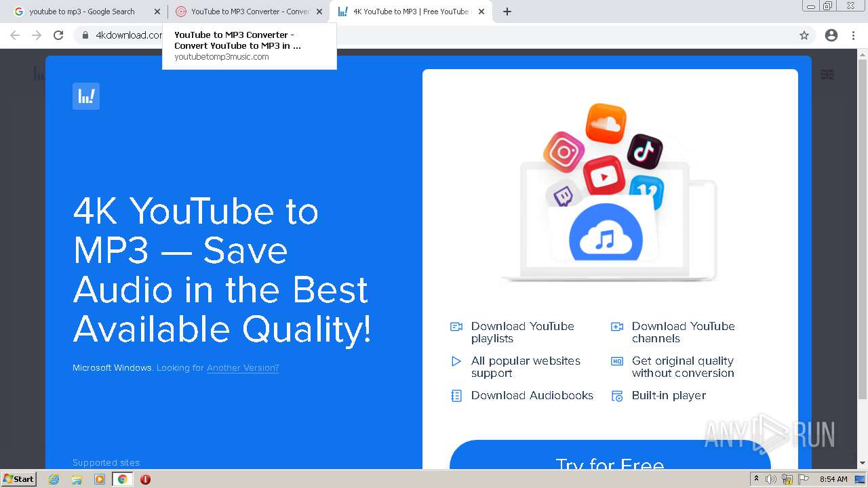Click the '4K YouTube to MP3' headline
The width and height of the screenshot is (868, 488).
coord(222,270)
